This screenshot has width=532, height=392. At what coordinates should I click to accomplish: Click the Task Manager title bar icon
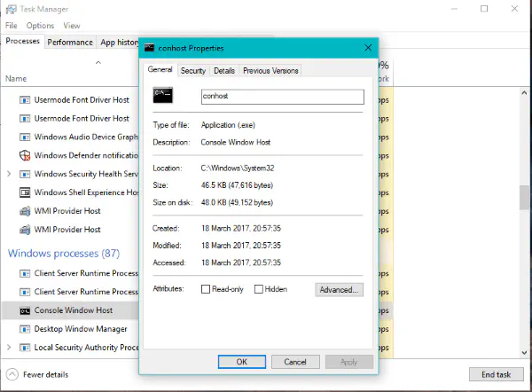coord(11,9)
